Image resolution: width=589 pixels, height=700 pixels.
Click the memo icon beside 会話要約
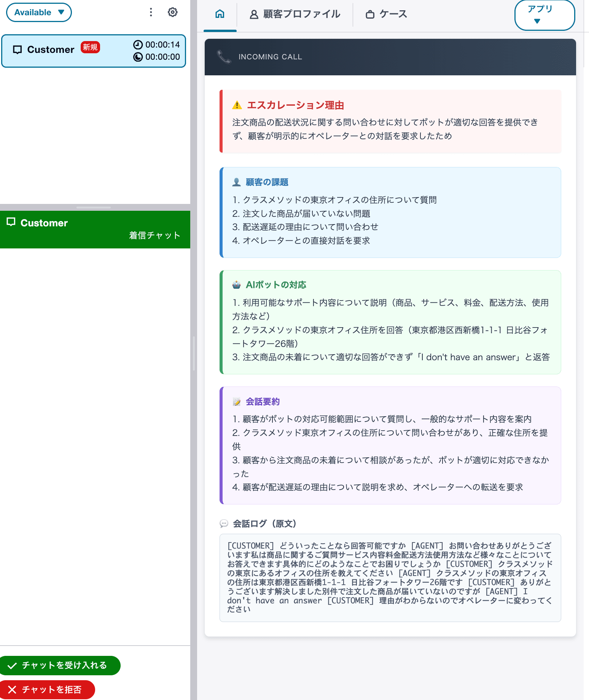[x=237, y=402]
